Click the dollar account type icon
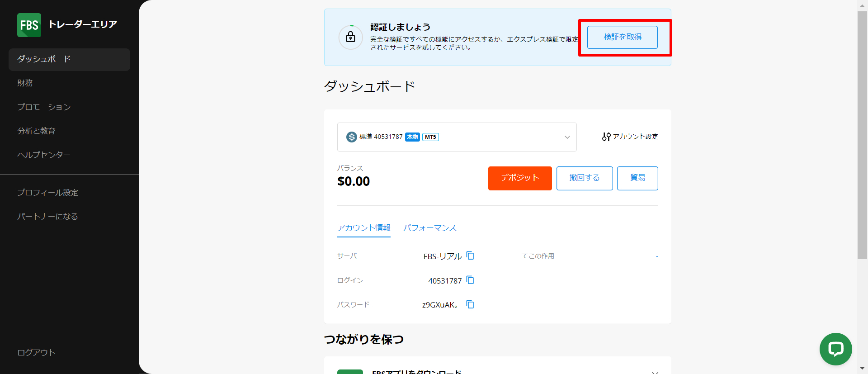The height and width of the screenshot is (374, 868). pyautogui.click(x=351, y=137)
